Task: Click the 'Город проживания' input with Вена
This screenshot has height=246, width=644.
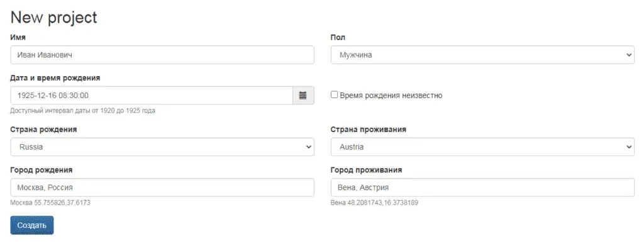Action: pyautogui.click(x=482, y=187)
